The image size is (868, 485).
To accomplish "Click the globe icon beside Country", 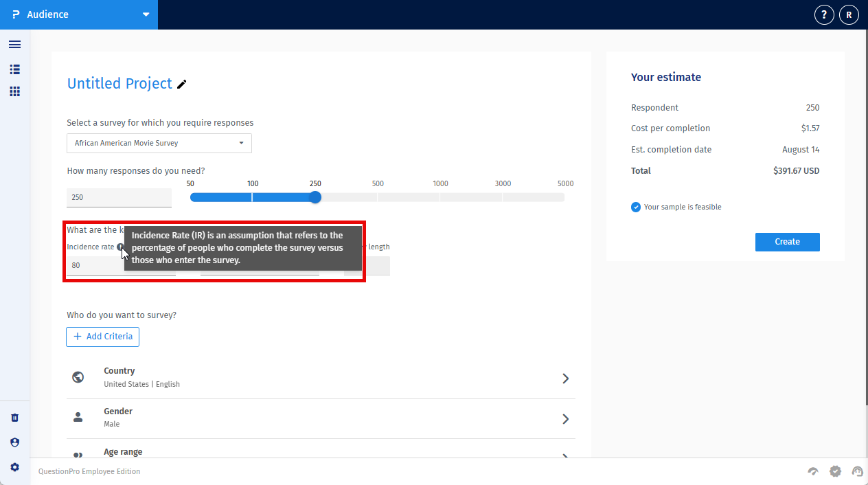I will [78, 377].
